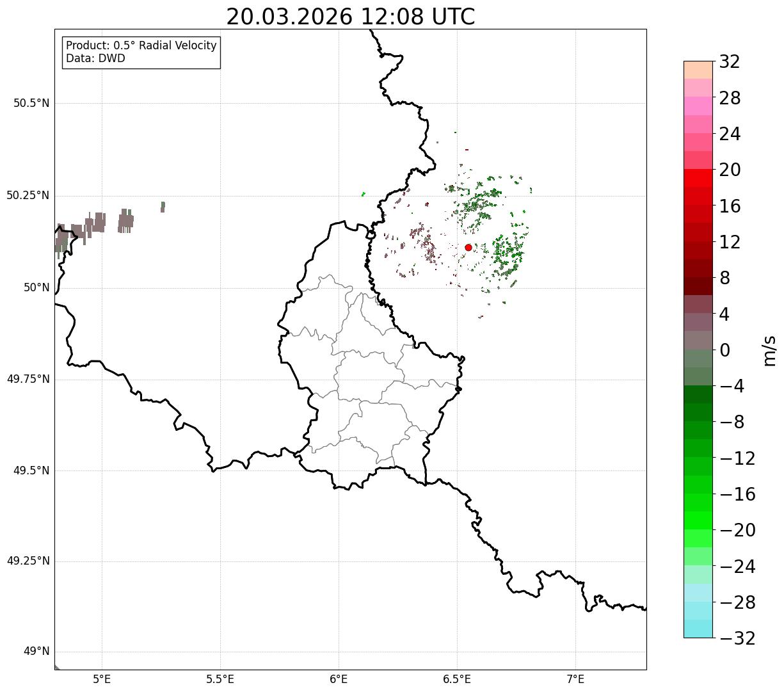This screenshot has height=692, width=784.
Task: Pick the bright red swatch below 20
Action: click(698, 178)
